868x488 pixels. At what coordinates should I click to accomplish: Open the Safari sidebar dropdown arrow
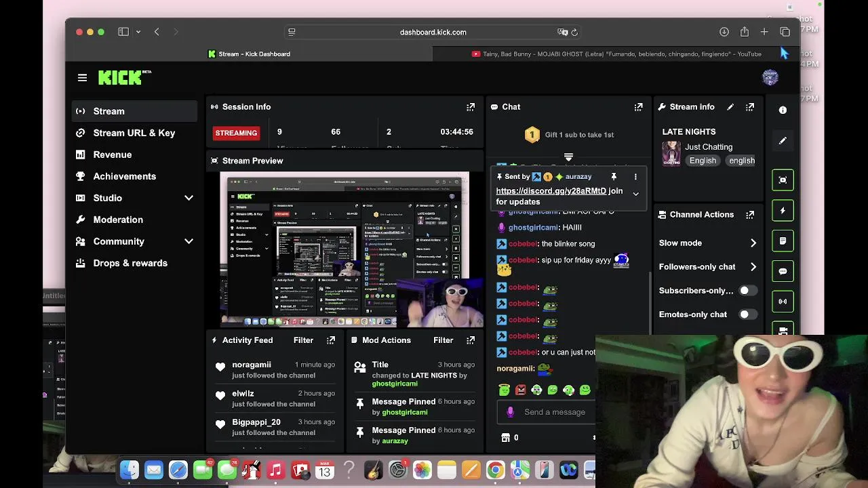[138, 32]
